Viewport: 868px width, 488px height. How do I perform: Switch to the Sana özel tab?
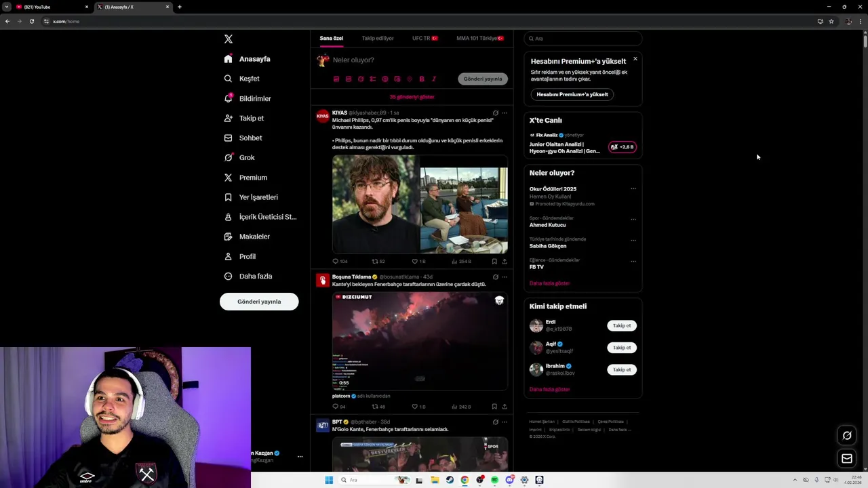332,39
